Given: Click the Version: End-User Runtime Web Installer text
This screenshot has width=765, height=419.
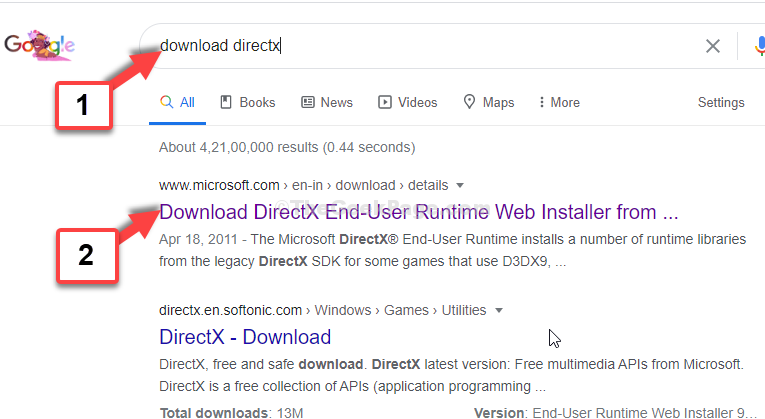Looking at the screenshot, I should (614, 413).
